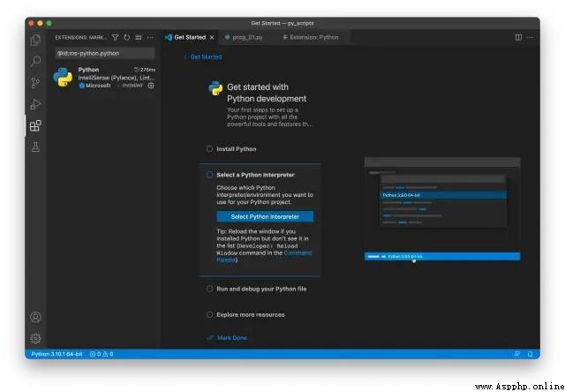Open the Explorer view in activity bar
This screenshot has width=565, height=392.
(x=35, y=40)
